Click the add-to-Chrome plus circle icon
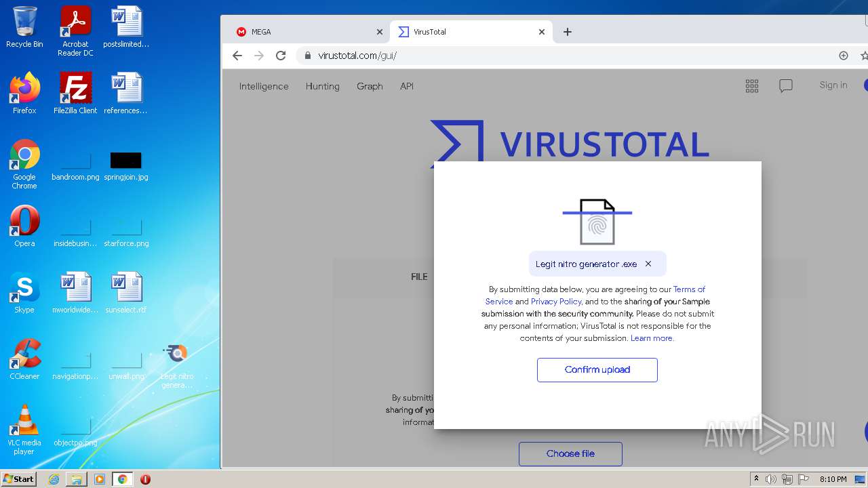 click(x=844, y=56)
